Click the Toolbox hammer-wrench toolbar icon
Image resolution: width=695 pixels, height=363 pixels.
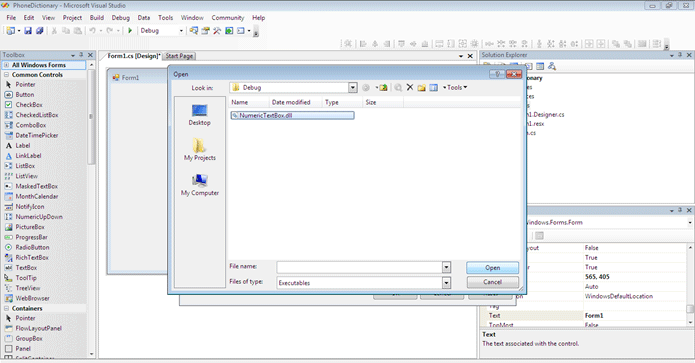(217, 31)
